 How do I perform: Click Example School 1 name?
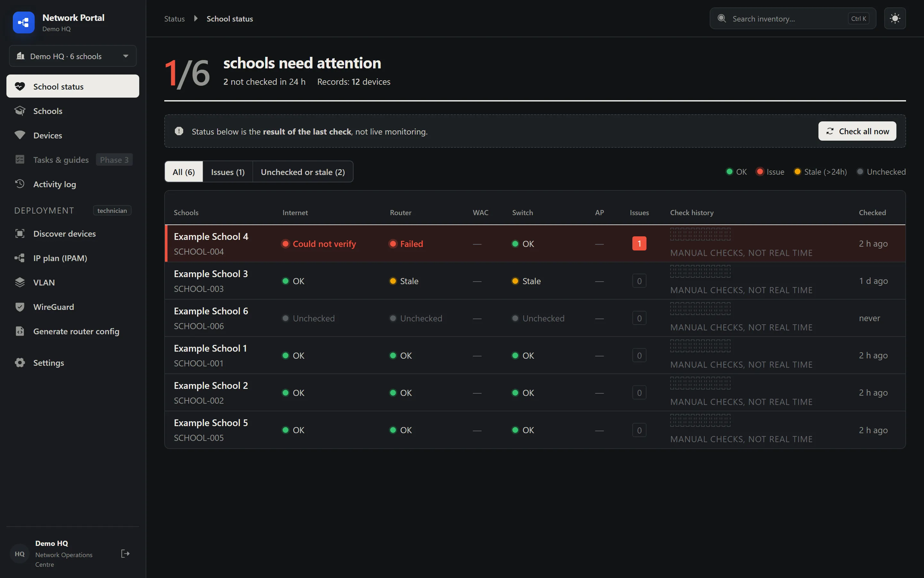[210, 348]
